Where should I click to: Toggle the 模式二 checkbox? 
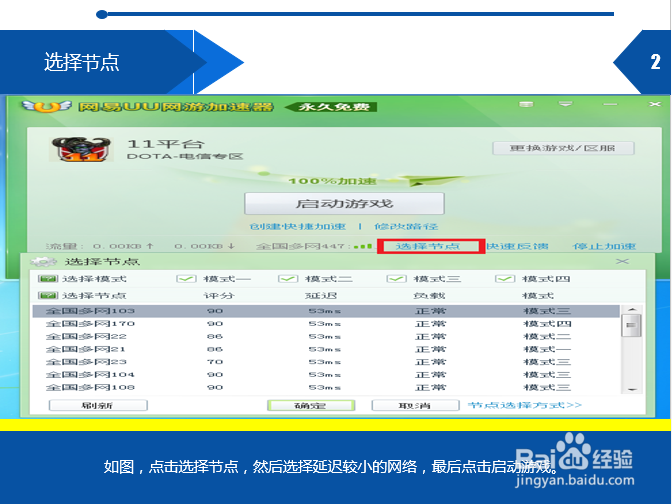tap(288, 279)
